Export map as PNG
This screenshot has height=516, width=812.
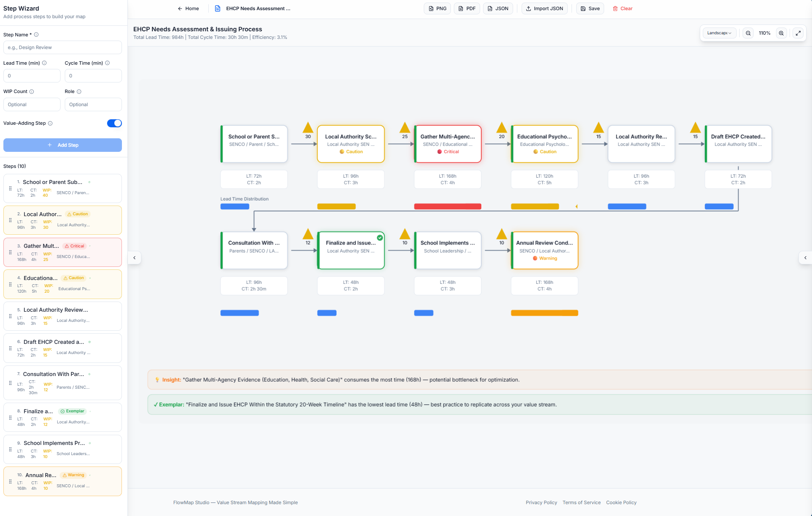click(437, 8)
